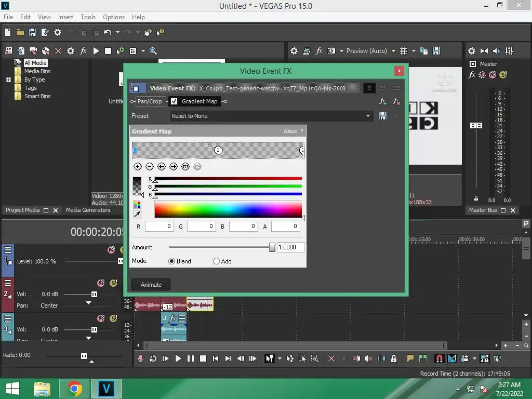Start media preview in Project Media toolbar

click(96, 51)
